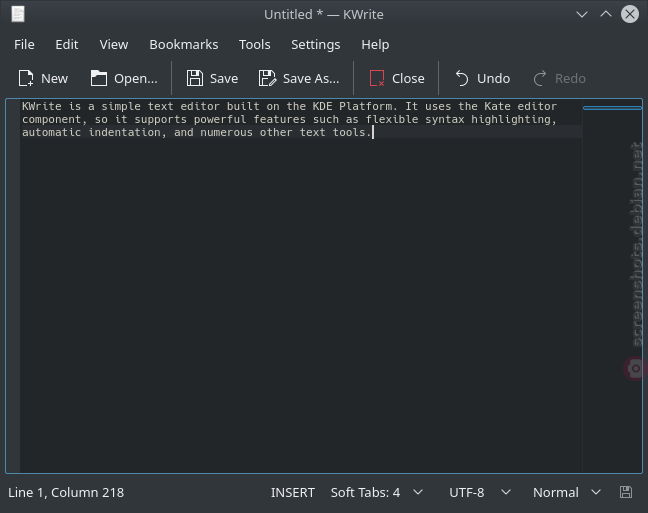Click the Open folder icon

(x=99, y=78)
